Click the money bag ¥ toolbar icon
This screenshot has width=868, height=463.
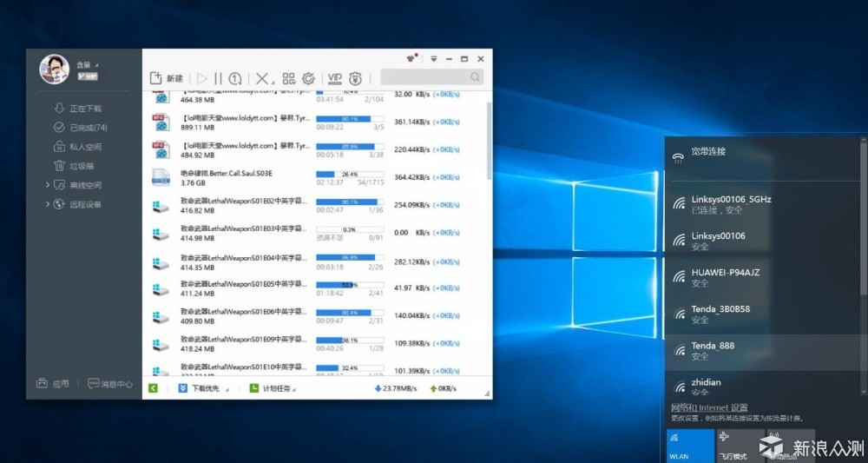[x=355, y=79]
